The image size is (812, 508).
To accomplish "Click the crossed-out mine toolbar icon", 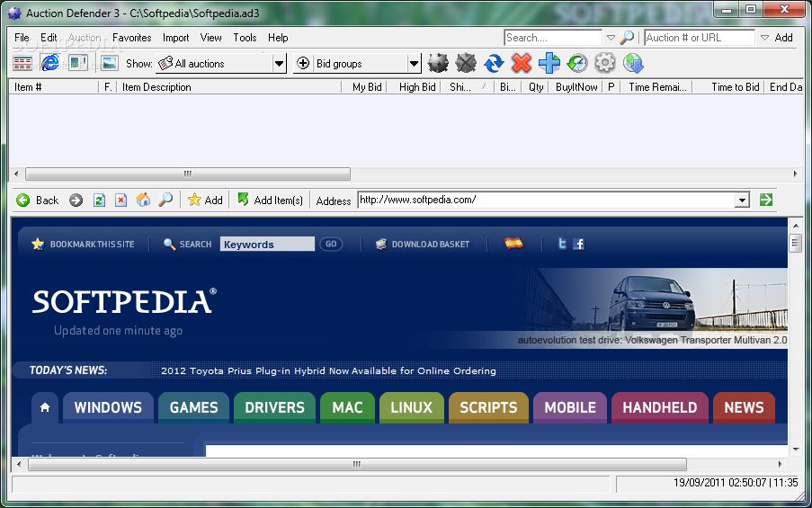I will 466,63.
